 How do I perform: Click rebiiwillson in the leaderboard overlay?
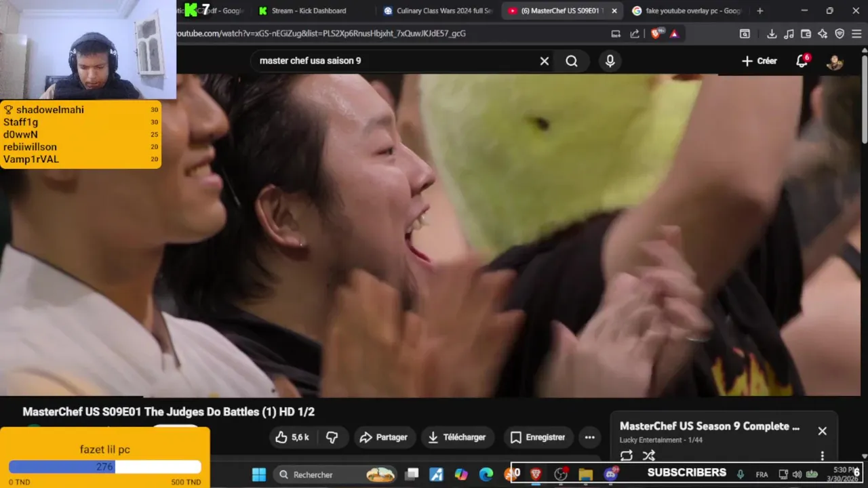30,147
